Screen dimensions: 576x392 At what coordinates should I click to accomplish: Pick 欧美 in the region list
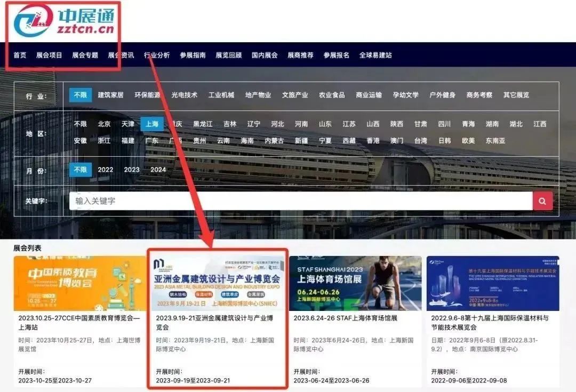468,140
